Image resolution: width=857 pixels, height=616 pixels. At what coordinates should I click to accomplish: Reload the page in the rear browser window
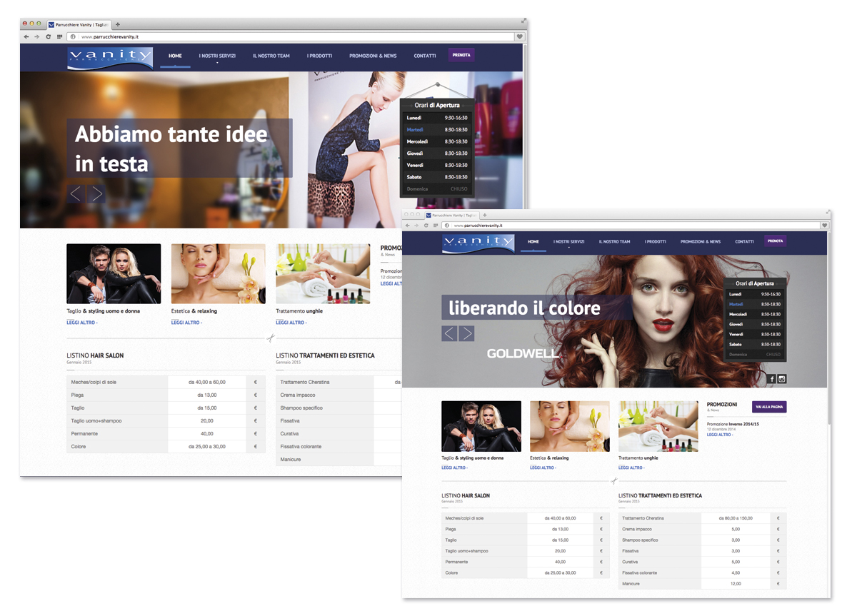pos(49,36)
